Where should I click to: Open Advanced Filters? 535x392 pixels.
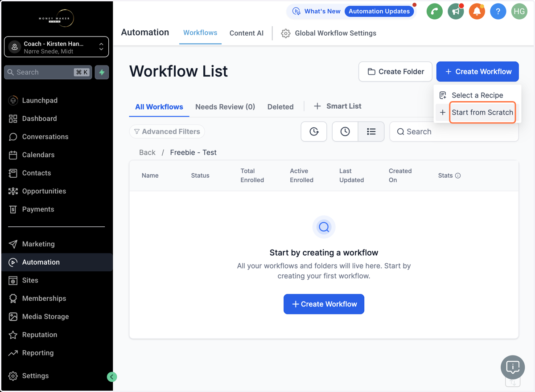(167, 131)
